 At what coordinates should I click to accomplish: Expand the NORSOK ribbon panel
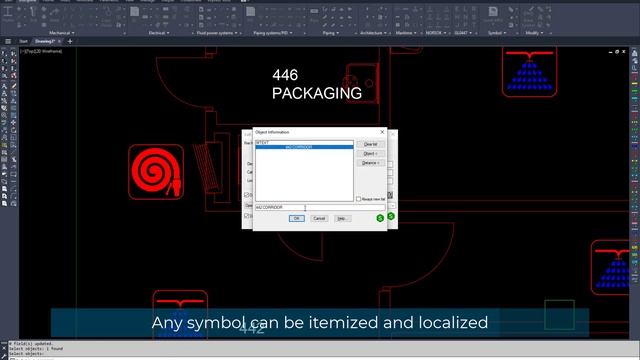pos(436,33)
